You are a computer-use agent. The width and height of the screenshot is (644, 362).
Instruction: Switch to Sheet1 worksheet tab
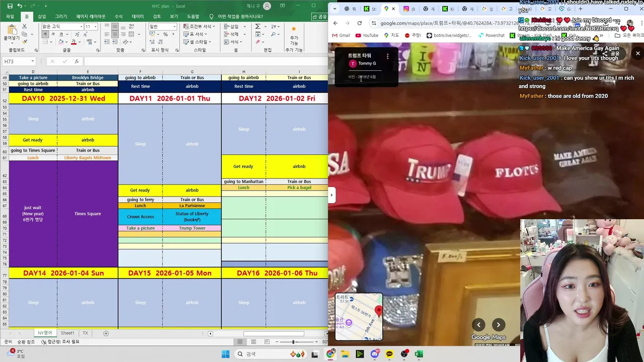click(67, 333)
